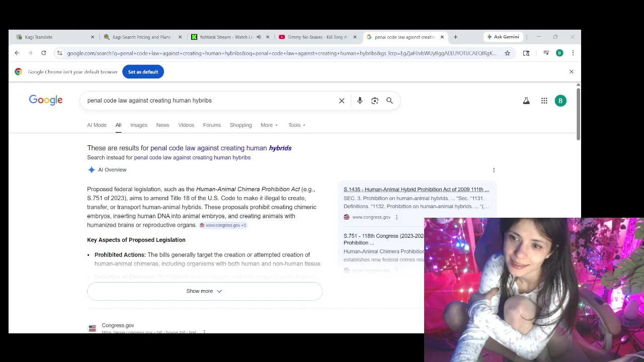Open corrected query link with hybrids

221,148
